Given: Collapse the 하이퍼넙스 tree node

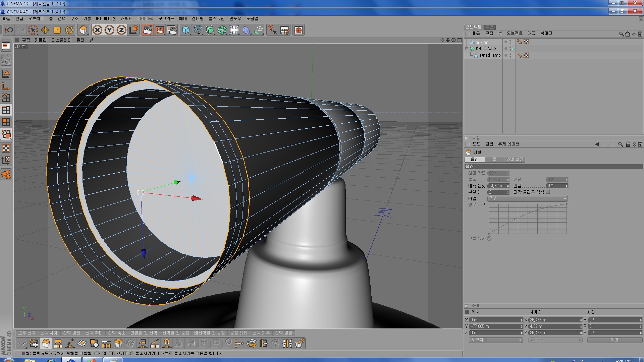Looking at the screenshot, I should click(467, 49).
